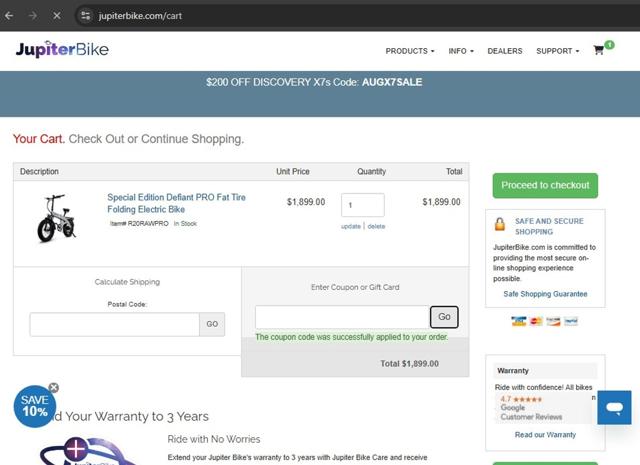Focus the jupiterbike.com/cart address bar

tap(140, 16)
